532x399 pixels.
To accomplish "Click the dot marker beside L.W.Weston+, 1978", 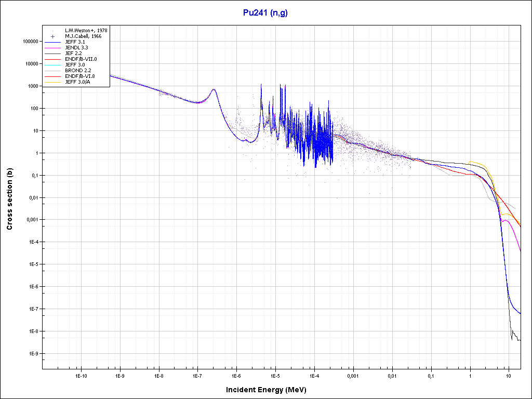I will click(x=53, y=31).
